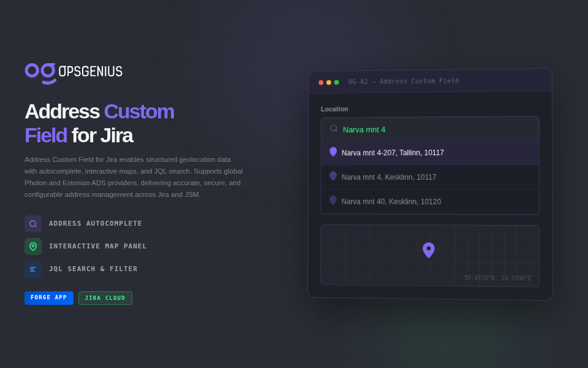Screen dimensions: 588x368
Task: Click pin icon beside Narva mnt 40
Action: point(333,201)
